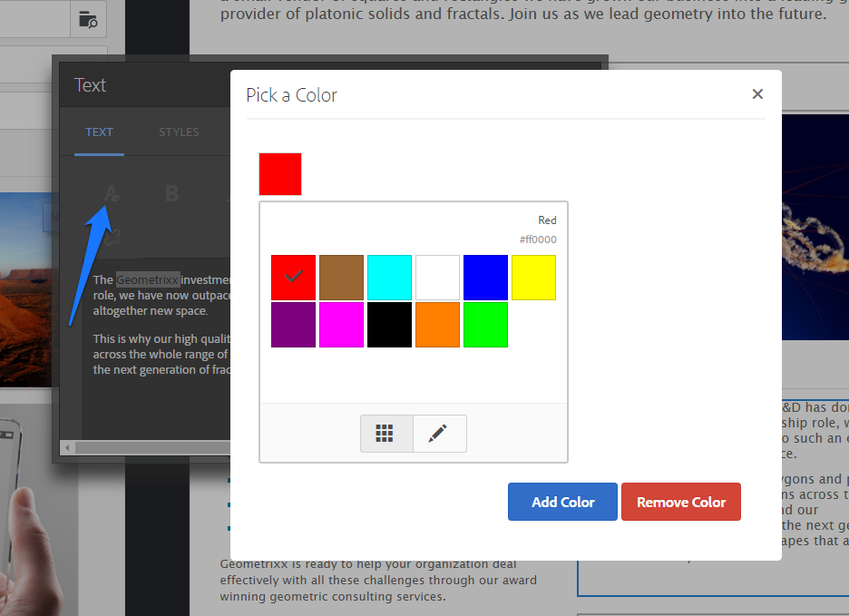Open the STYLES tab
Image resolution: width=849 pixels, height=616 pixels.
[x=179, y=132]
